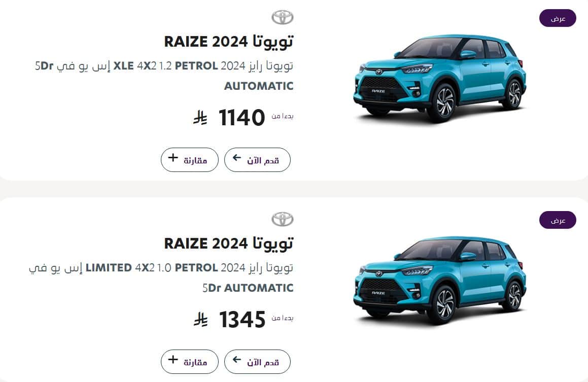Image resolution: width=588 pixels, height=382 pixels.
Task: Open the first turquoise Raize car image
Action: pos(440,79)
